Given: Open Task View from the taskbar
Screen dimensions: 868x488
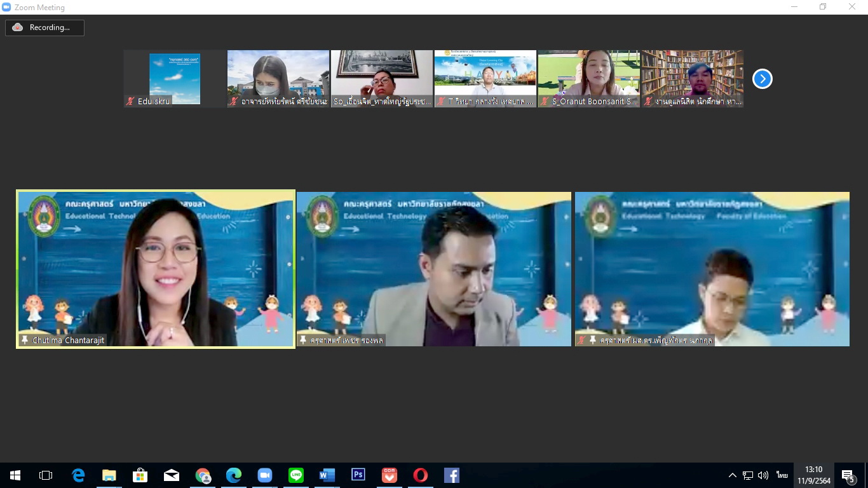Looking at the screenshot, I should tap(46, 475).
